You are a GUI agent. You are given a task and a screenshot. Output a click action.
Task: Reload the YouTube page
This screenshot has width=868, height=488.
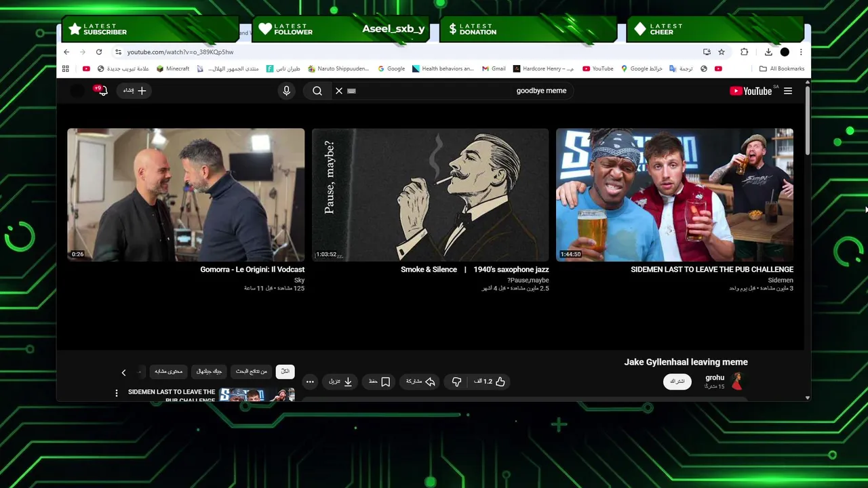(99, 52)
